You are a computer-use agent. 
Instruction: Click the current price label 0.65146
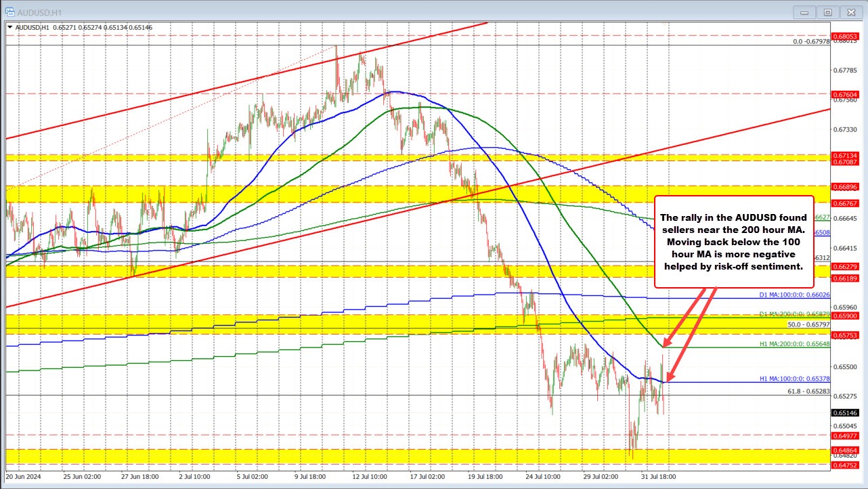[x=848, y=412]
